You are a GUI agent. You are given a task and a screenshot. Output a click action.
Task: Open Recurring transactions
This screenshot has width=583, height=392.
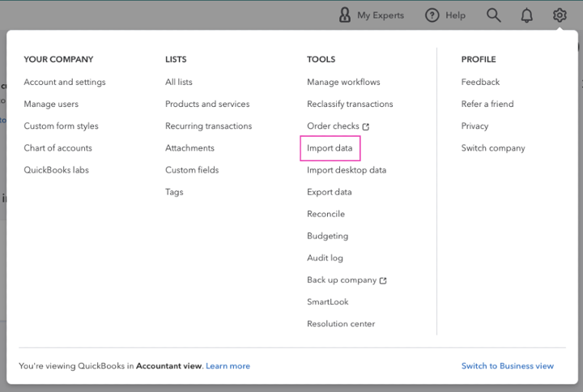(209, 126)
